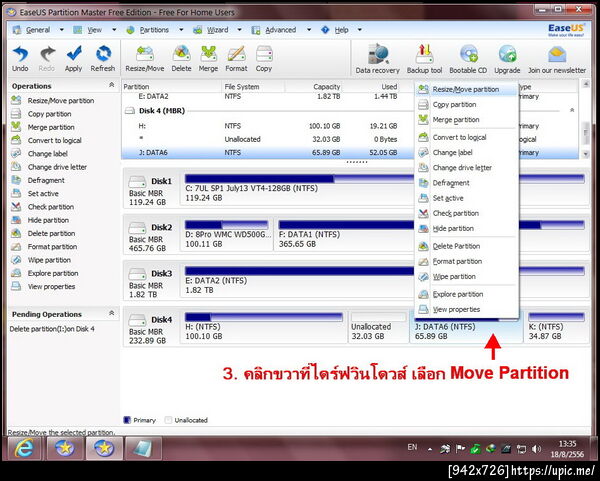Choose Check partition in context menu

point(466,214)
